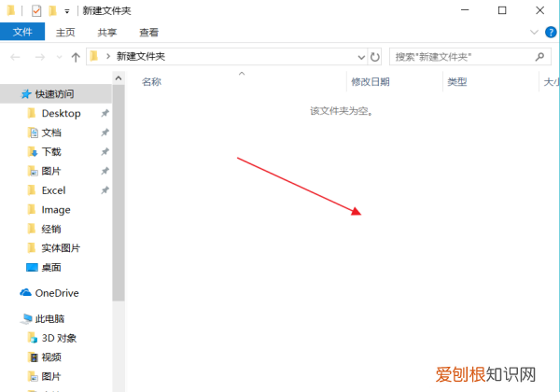
Task: Switch to the 主页 ribbon tab
Action: [65, 33]
